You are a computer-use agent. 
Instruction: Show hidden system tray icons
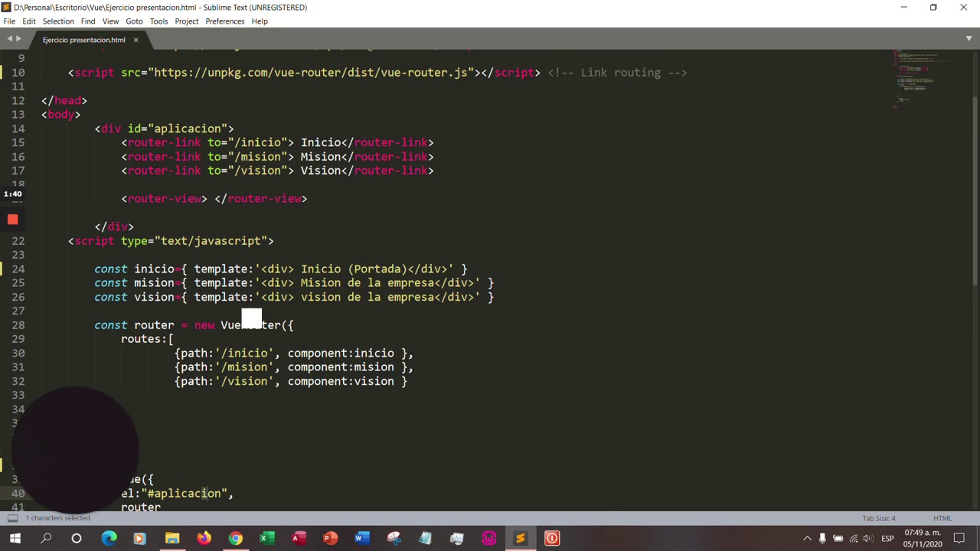pos(807,539)
